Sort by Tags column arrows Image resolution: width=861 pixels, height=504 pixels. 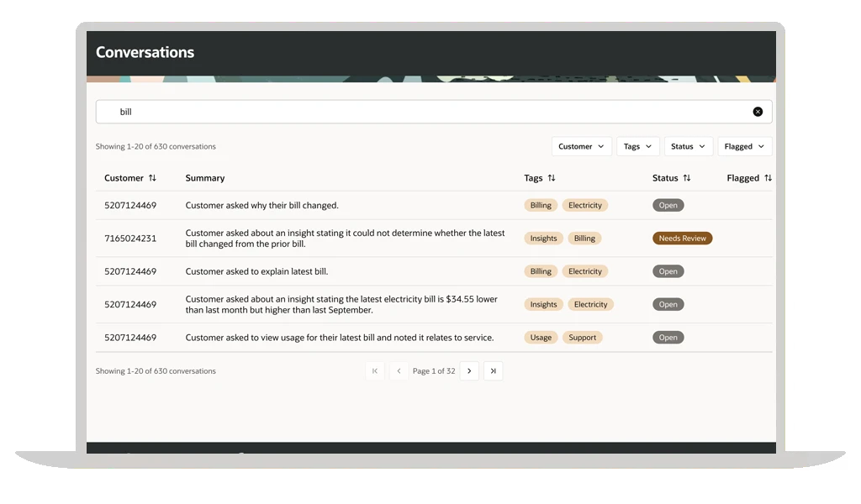552,178
